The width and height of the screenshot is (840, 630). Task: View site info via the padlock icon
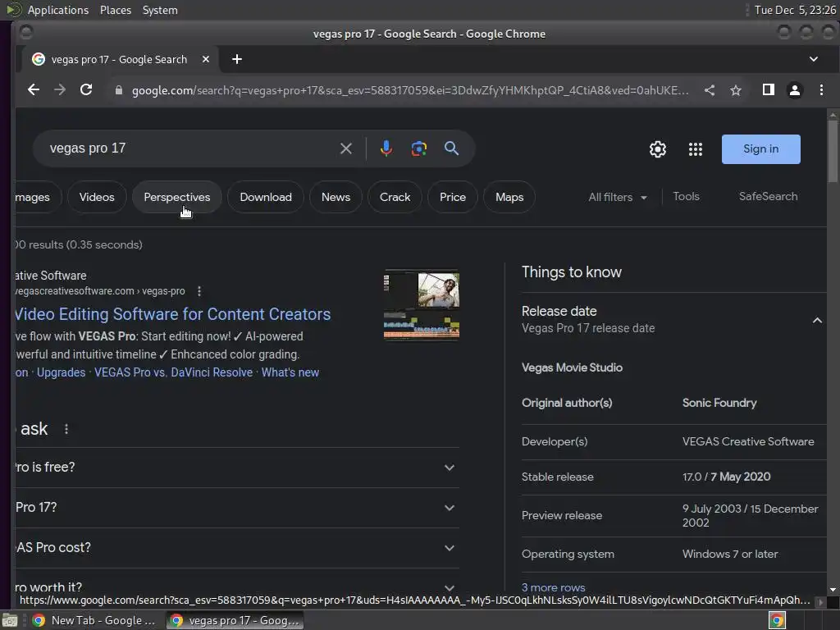tap(118, 90)
